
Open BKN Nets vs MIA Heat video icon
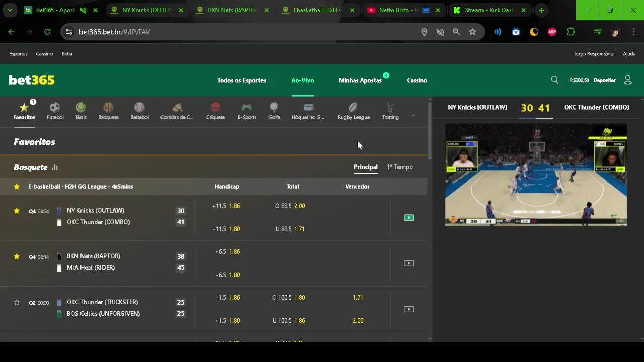pyautogui.click(x=409, y=263)
